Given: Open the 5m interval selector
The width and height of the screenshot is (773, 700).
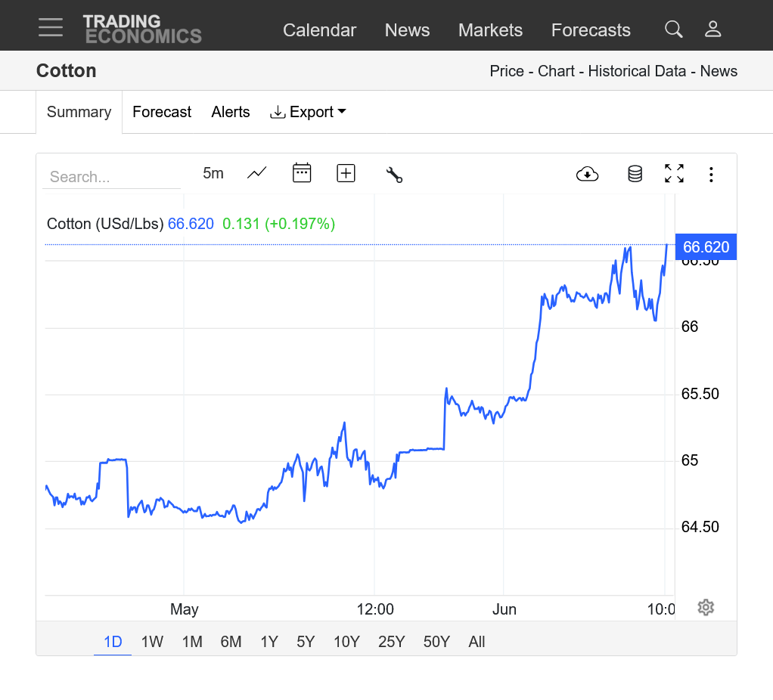Looking at the screenshot, I should click(213, 173).
